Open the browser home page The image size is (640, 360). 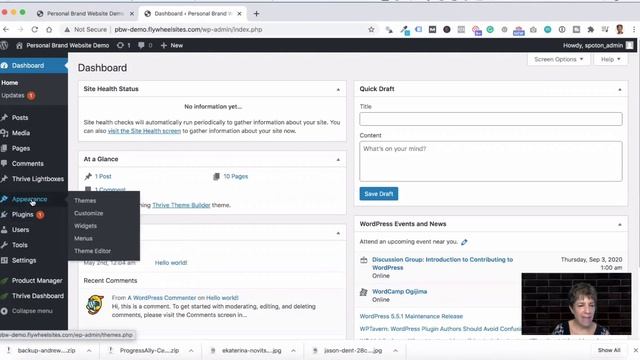click(x=49, y=29)
